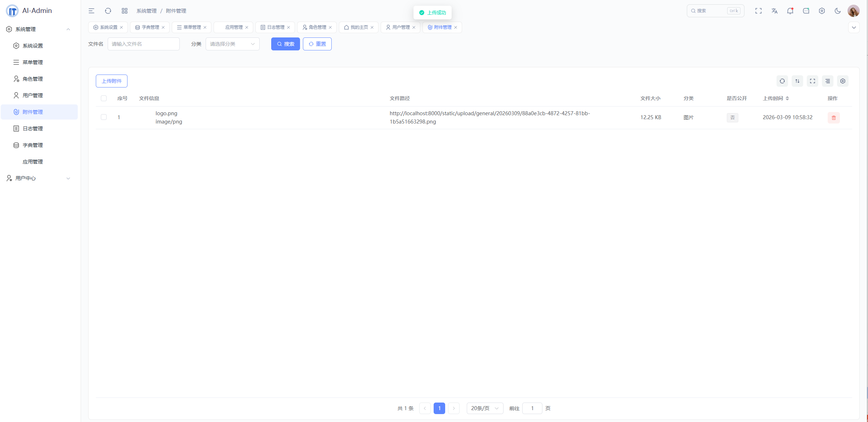
Task: Go to the next page
Action: coord(454,408)
